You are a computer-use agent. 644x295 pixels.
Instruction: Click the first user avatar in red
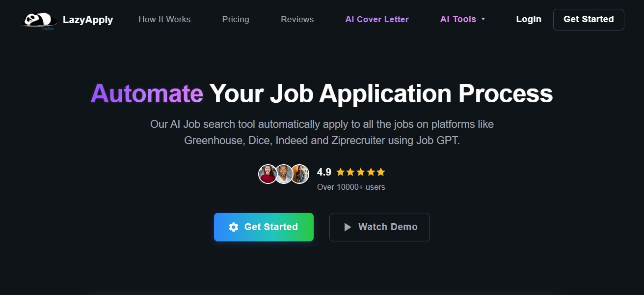pyautogui.click(x=268, y=174)
